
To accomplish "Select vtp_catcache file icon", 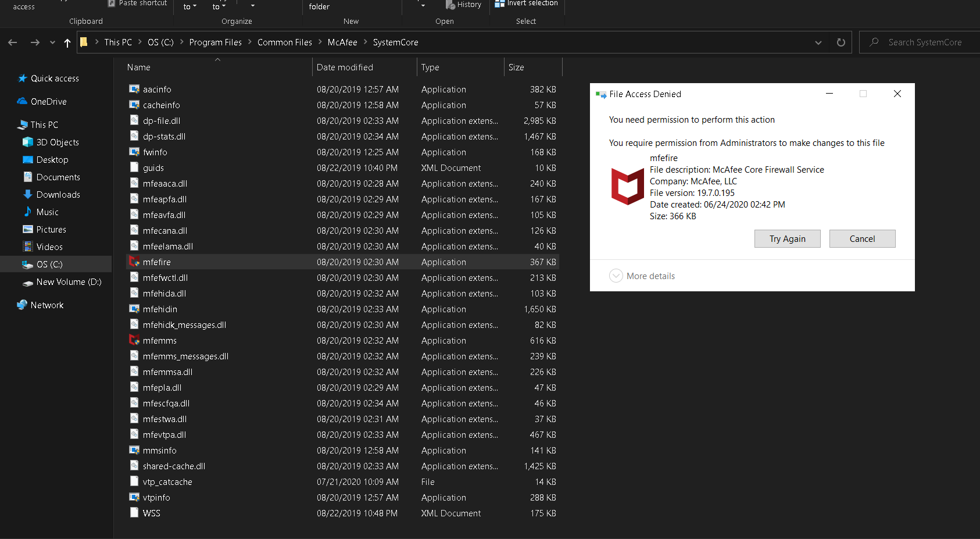I will click(134, 481).
